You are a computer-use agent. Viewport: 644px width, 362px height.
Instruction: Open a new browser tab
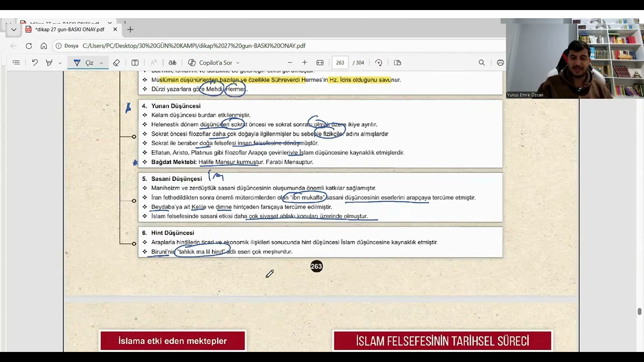[x=130, y=30]
